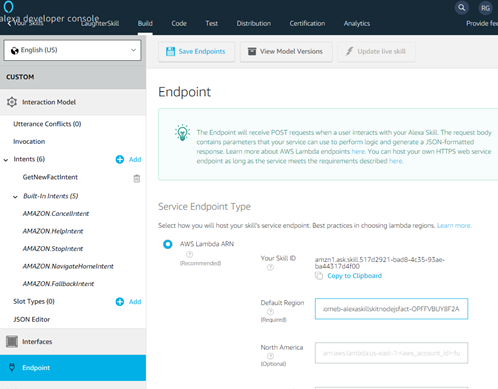This screenshot has height=389, width=498.
Task: Click the View Model Versions button
Action: click(x=286, y=52)
